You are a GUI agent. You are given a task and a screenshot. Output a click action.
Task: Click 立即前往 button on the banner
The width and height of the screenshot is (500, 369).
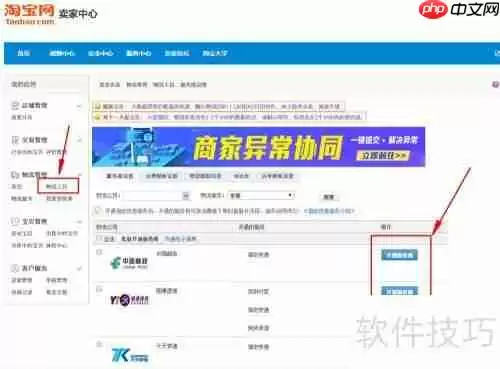point(383,156)
